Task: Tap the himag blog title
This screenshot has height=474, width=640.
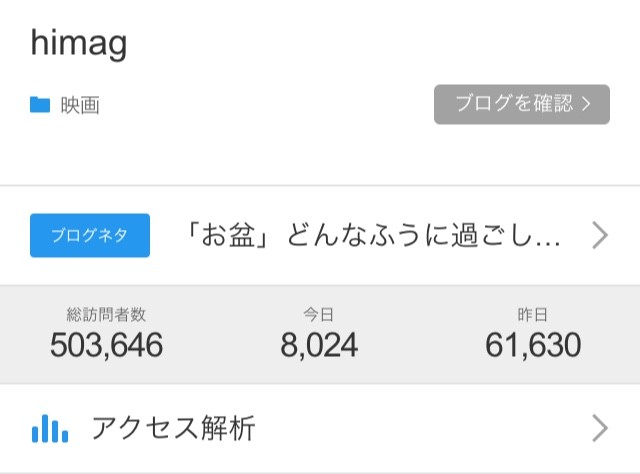Action: (79, 44)
